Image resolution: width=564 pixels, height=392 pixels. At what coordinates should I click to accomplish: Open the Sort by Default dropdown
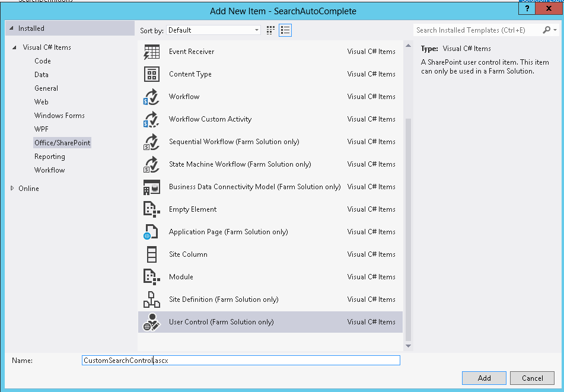click(x=214, y=30)
